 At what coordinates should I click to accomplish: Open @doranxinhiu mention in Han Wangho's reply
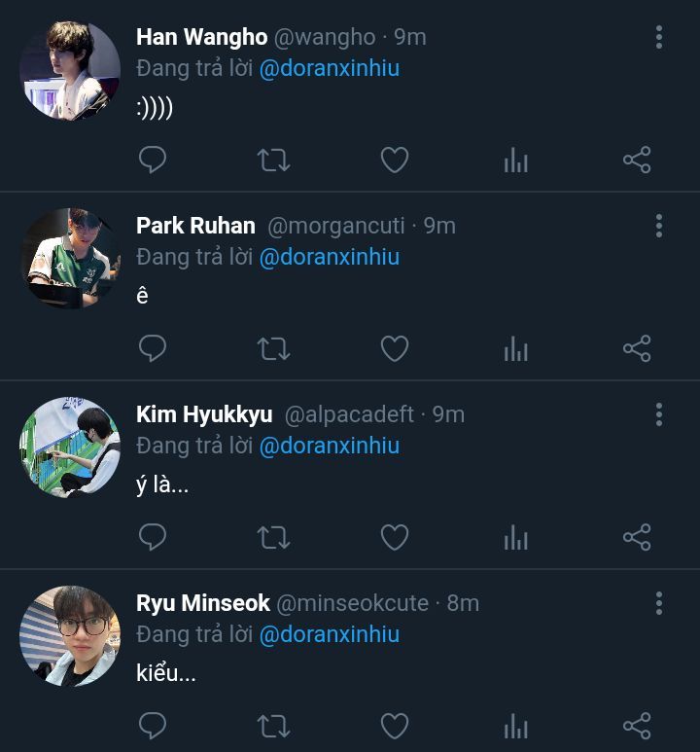[330, 68]
